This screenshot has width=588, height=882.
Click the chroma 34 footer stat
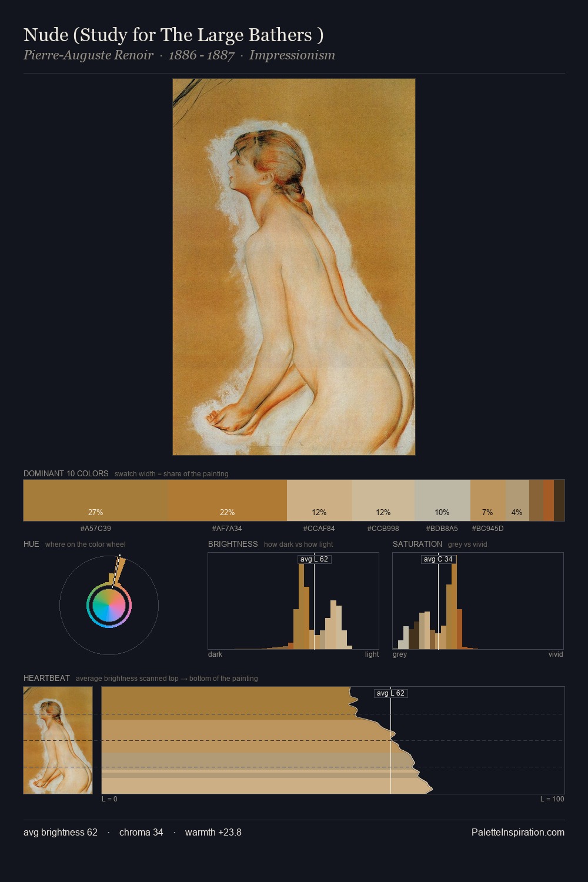141,833
